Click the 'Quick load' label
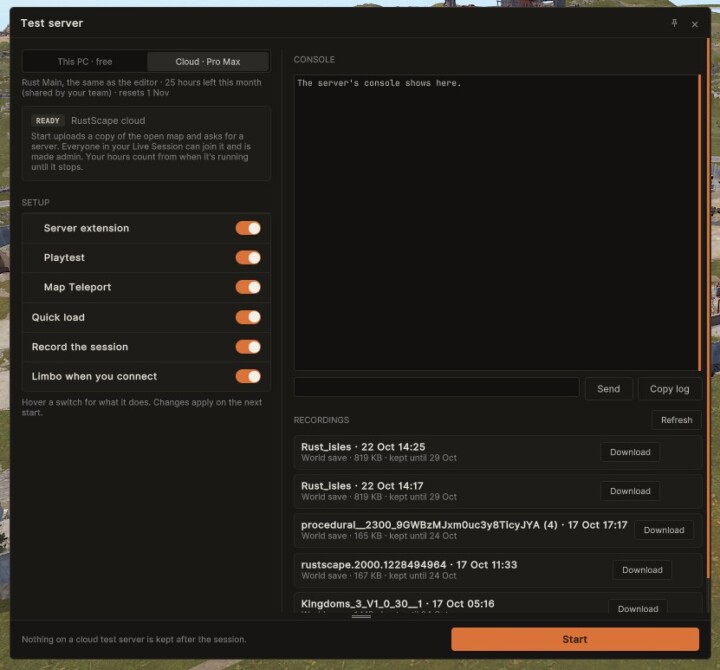 point(58,317)
